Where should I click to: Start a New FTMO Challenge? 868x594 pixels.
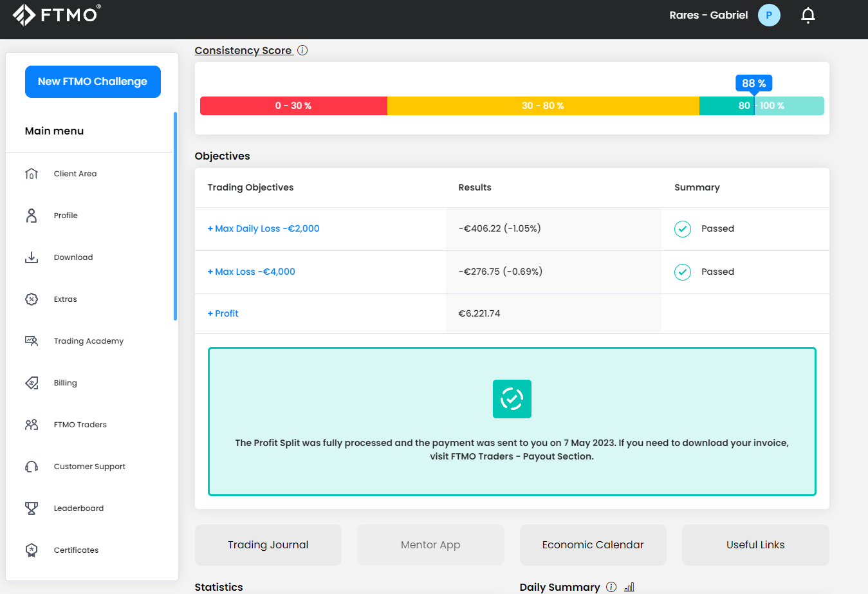point(93,82)
